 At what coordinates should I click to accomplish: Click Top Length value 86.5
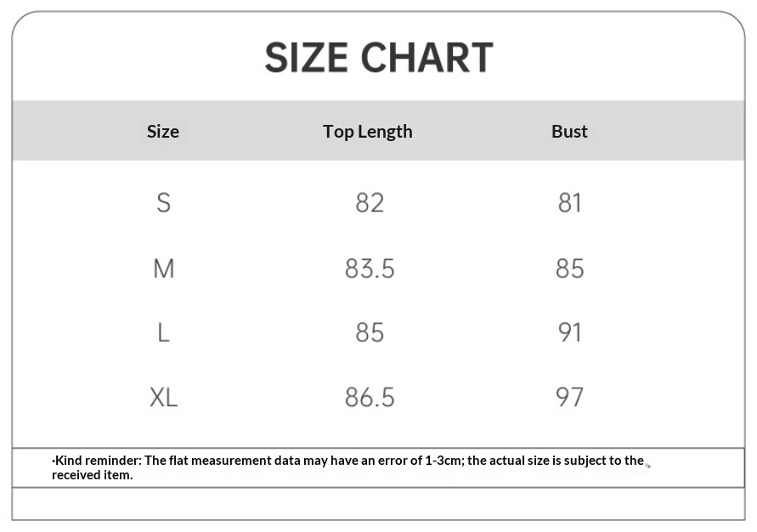(x=370, y=397)
